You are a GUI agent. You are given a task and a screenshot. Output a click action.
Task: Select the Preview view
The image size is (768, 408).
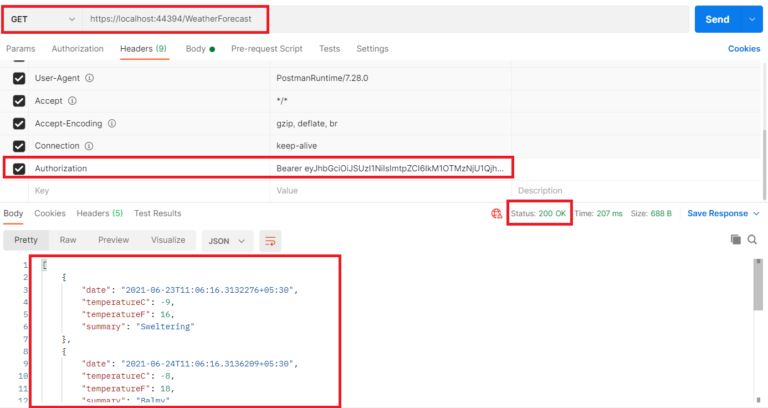(x=114, y=240)
